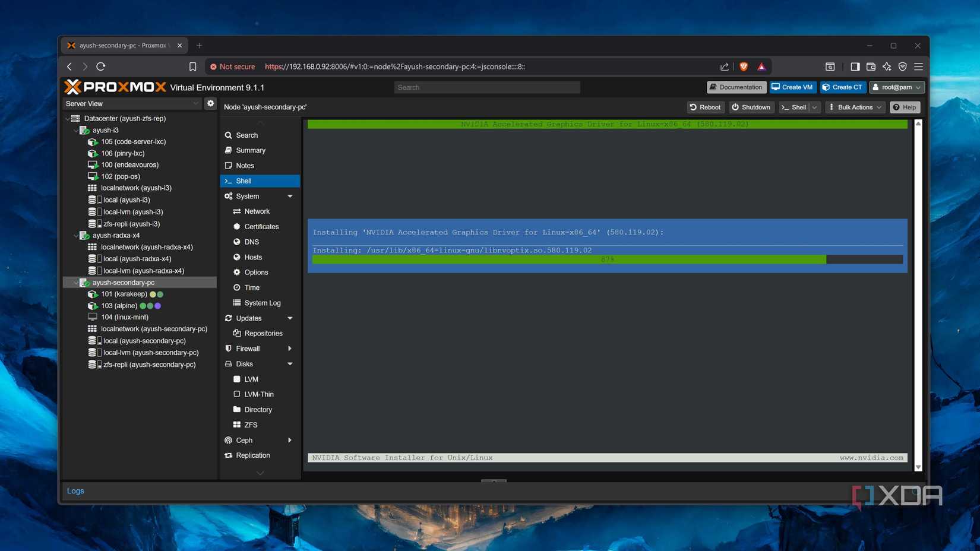
Task: Collapse the ayush-i3 node in tree
Action: (x=75, y=131)
